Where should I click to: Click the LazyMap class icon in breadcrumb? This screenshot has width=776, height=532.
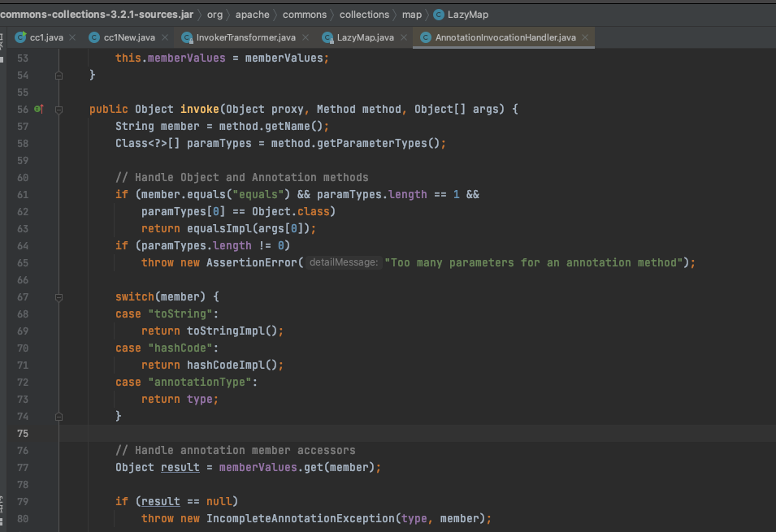point(439,15)
